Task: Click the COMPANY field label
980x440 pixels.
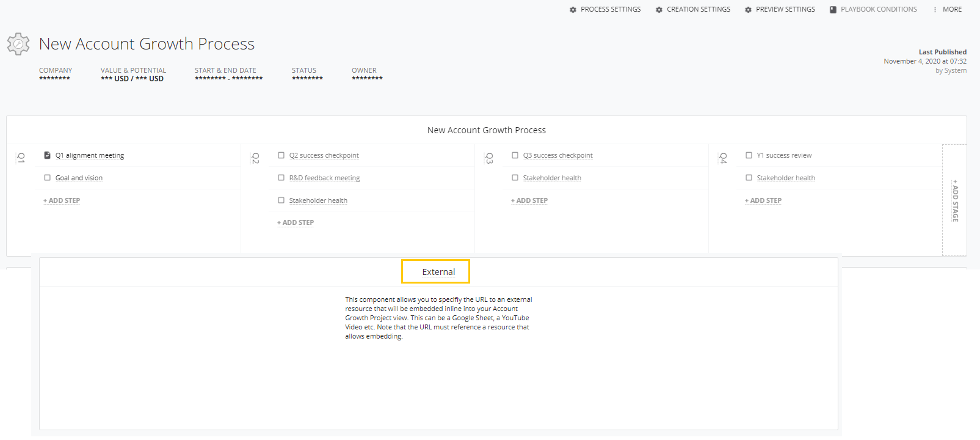Action: pos(56,70)
